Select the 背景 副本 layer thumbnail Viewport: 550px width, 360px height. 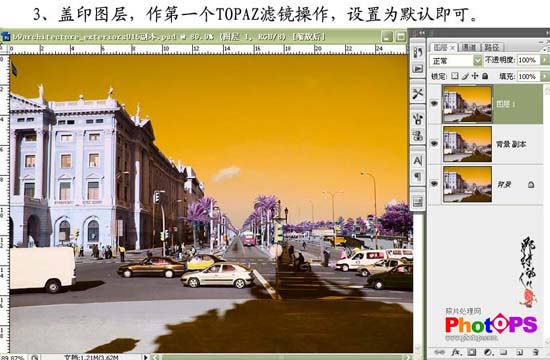point(468,144)
